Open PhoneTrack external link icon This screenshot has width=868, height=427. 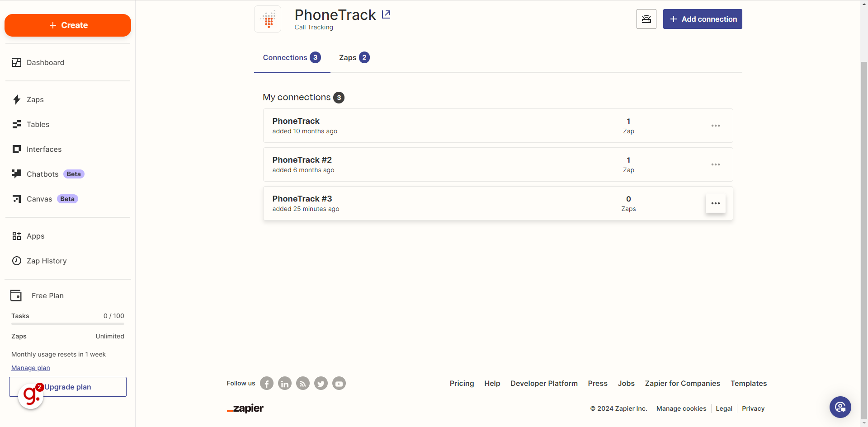(386, 14)
